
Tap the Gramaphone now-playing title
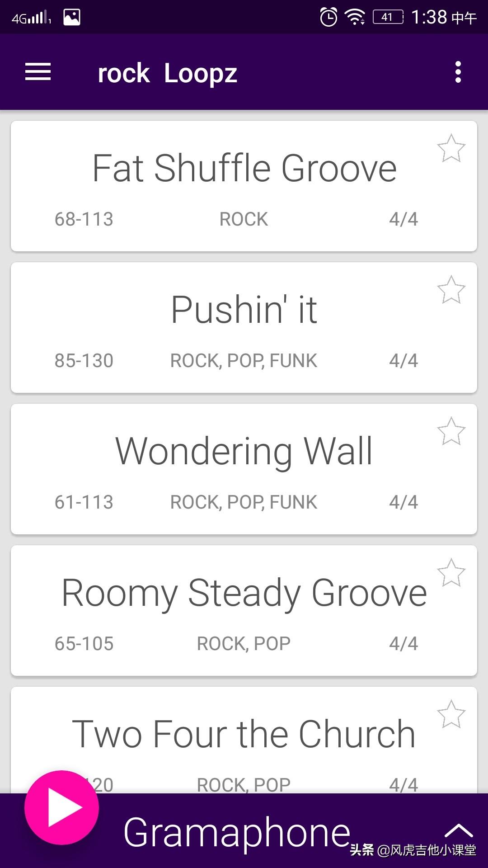[x=237, y=833]
